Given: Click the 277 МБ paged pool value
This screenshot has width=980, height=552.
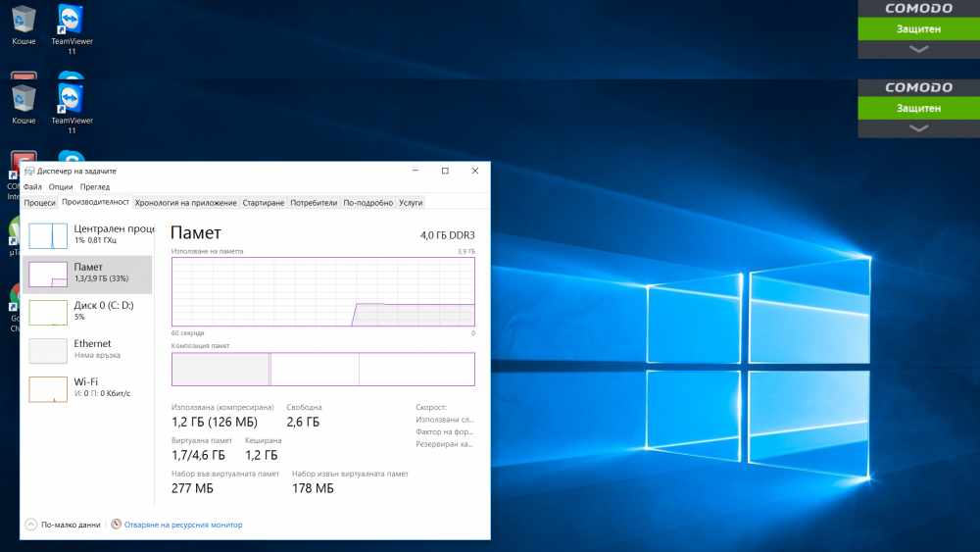Looking at the screenshot, I should 192,488.
